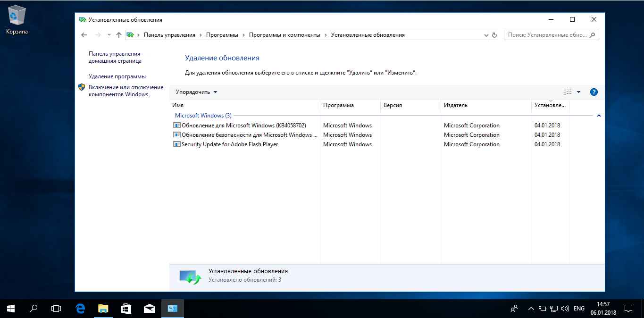This screenshot has height=318, width=644.
Task: Click the shield icon beside Windows components
Action: click(x=82, y=87)
